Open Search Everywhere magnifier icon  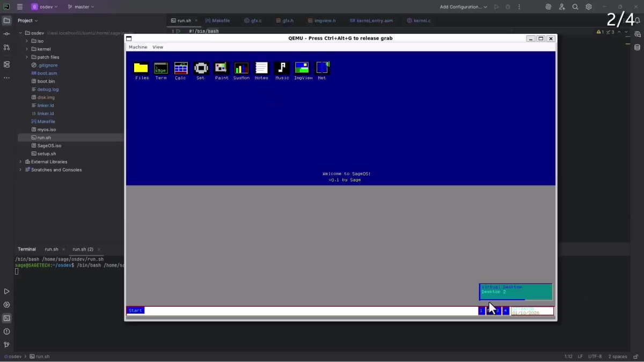[575, 7]
